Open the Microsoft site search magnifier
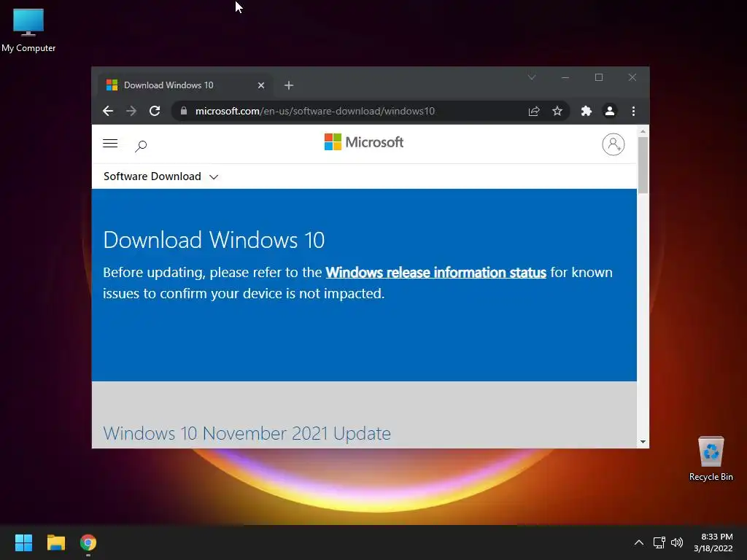747x560 pixels. pos(141,146)
